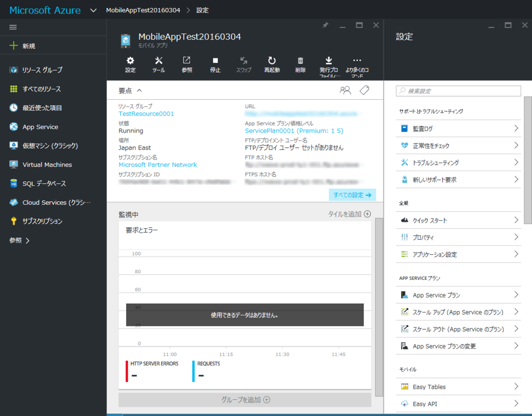Click 設定 in the breadcrumb
This screenshot has width=532, height=416.
[x=203, y=10]
